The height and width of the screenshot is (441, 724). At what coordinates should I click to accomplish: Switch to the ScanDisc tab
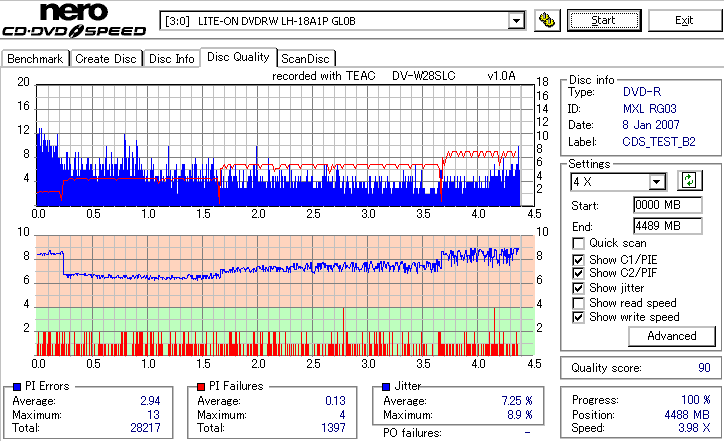[x=305, y=59]
